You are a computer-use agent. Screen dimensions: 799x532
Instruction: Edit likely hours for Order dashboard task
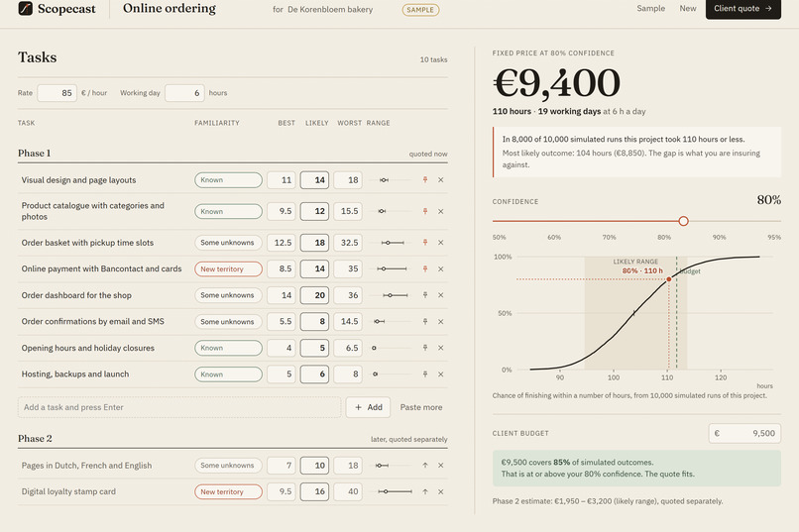[314, 295]
